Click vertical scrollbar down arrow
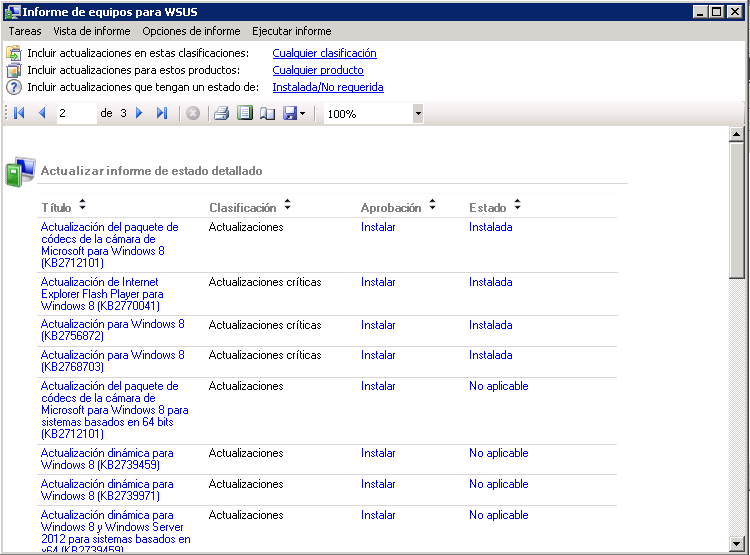The image size is (750, 555). pos(737,543)
